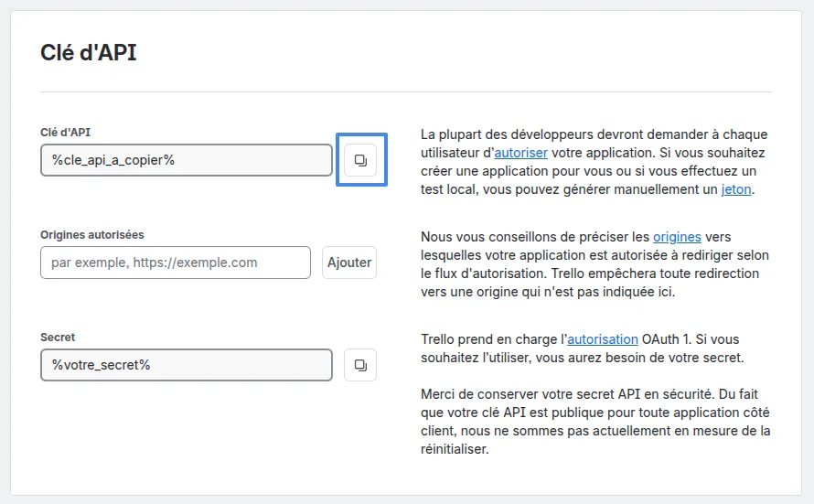Click the paragraph starting 'Trello prend en charge'

583,349
